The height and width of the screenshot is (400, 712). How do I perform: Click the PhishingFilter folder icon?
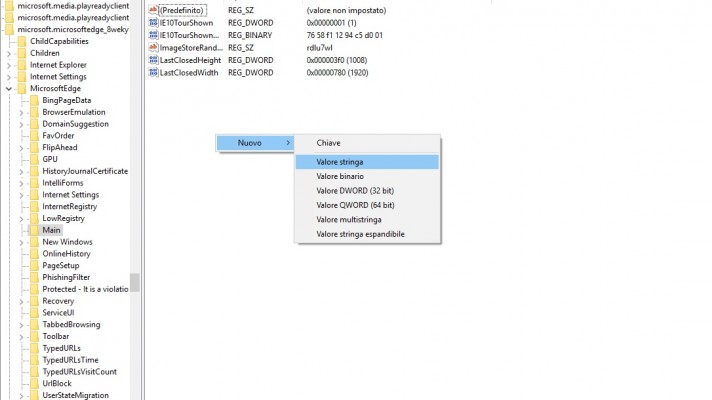34,277
